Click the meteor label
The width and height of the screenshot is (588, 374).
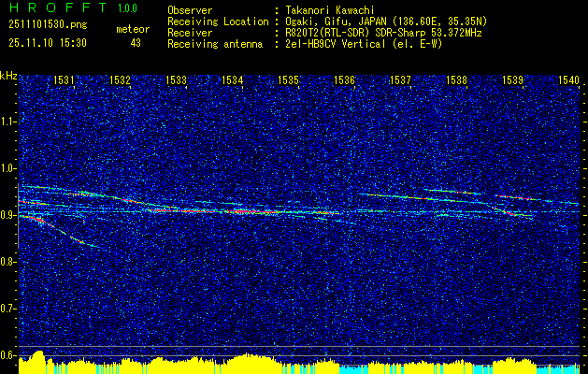133,29
